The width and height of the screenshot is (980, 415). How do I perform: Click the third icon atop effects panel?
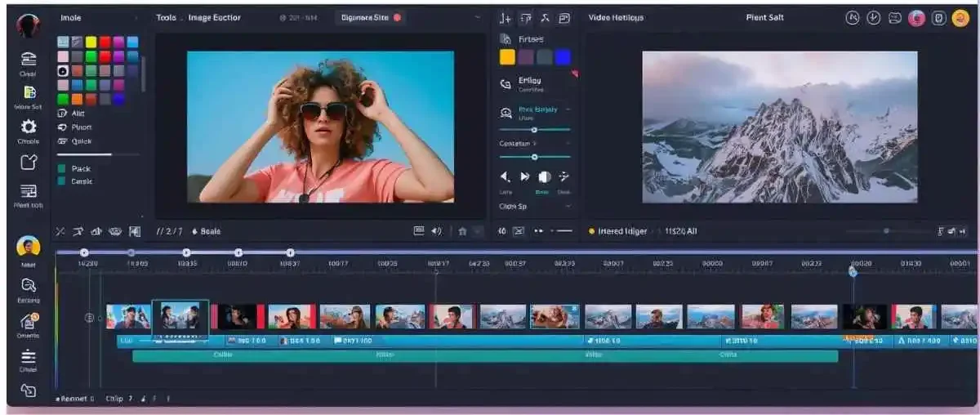pyautogui.click(x=546, y=18)
